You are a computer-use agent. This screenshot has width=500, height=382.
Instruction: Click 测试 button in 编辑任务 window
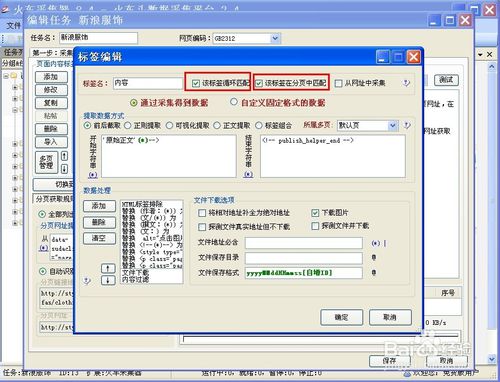coord(446,80)
